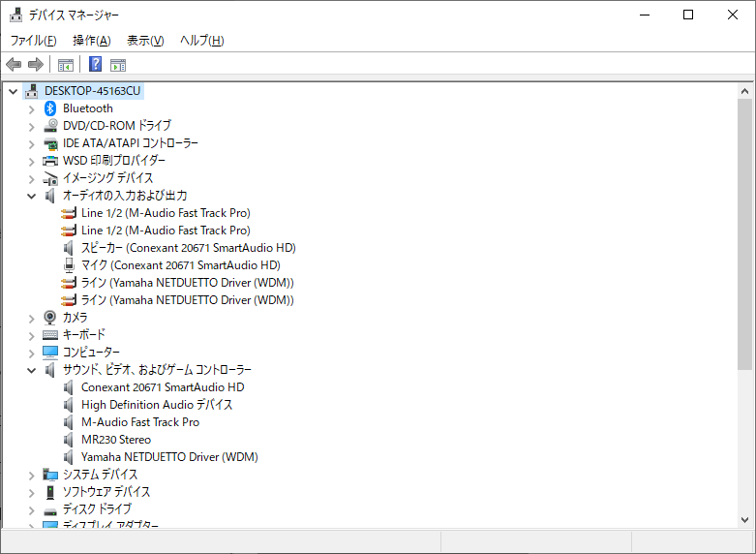Click the speaker icon beside スピーカー (Conexant)

(69, 248)
